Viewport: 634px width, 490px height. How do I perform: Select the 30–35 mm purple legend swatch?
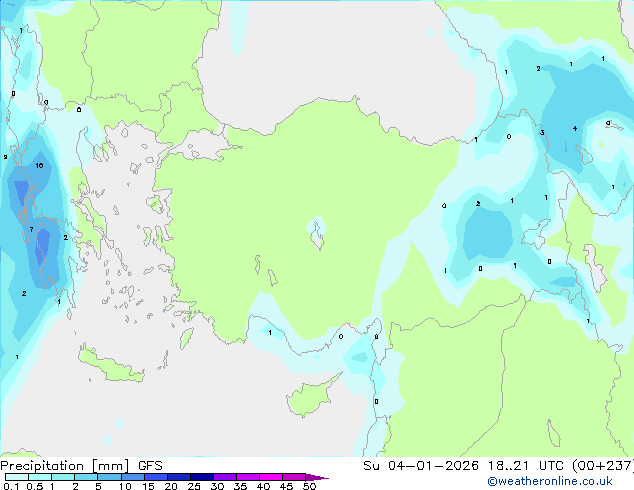coord(224,477)
